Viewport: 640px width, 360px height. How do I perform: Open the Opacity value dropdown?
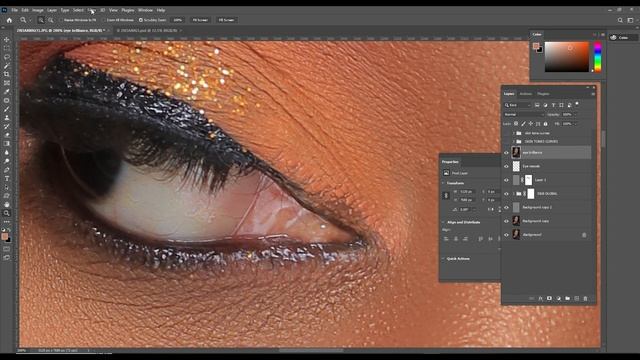coord(576,115)
